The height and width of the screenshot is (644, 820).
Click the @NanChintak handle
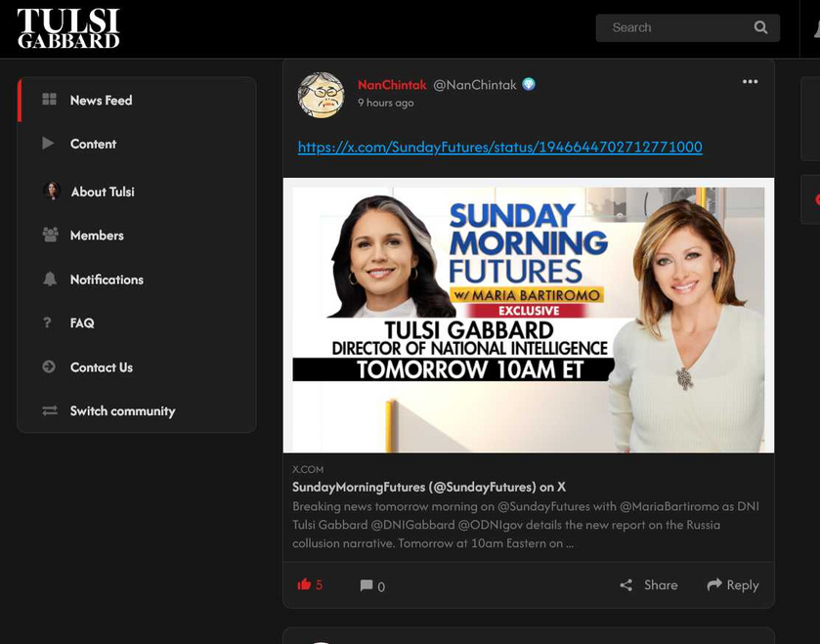[475, 85]
